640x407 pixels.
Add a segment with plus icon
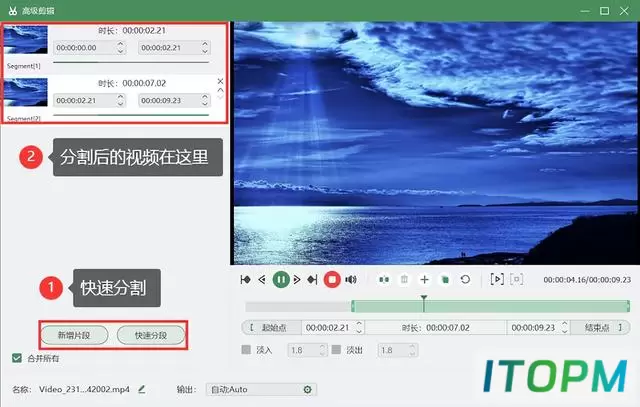(x=424, y=280)
